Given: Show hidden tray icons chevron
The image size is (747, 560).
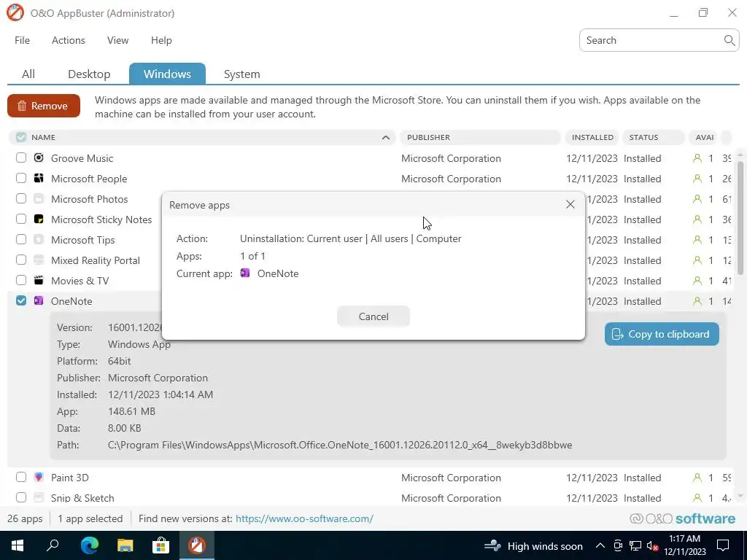Looking at the screenshot, I should [x=600, y=545].
